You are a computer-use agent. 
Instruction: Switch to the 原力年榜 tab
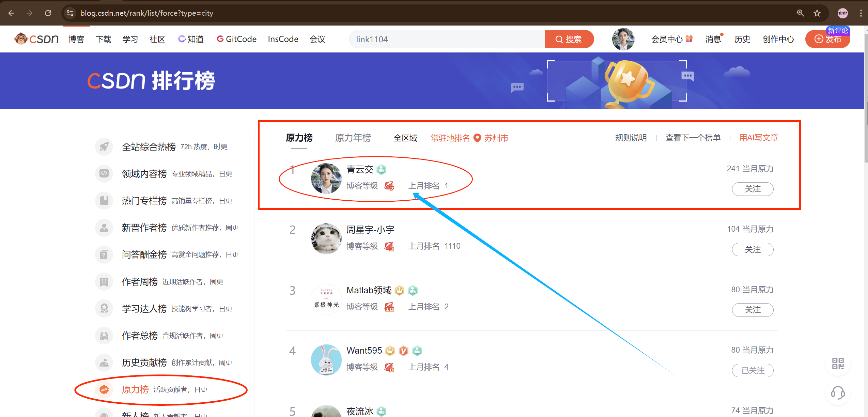(353, 138)
